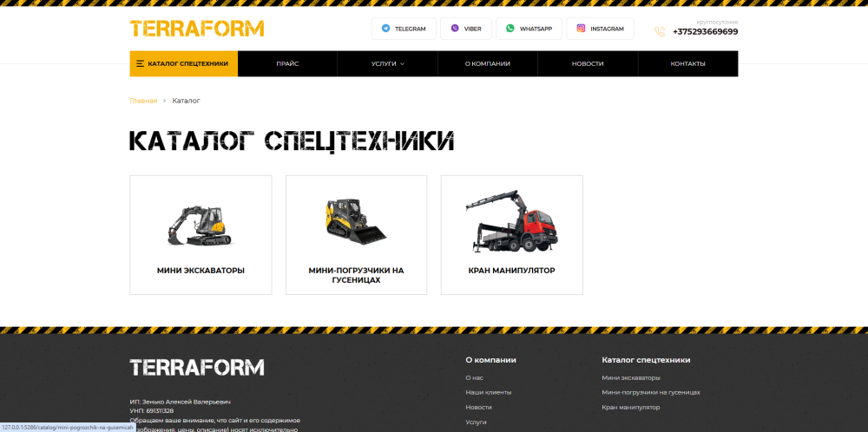Call phone number +375293669699

(705, 32)
